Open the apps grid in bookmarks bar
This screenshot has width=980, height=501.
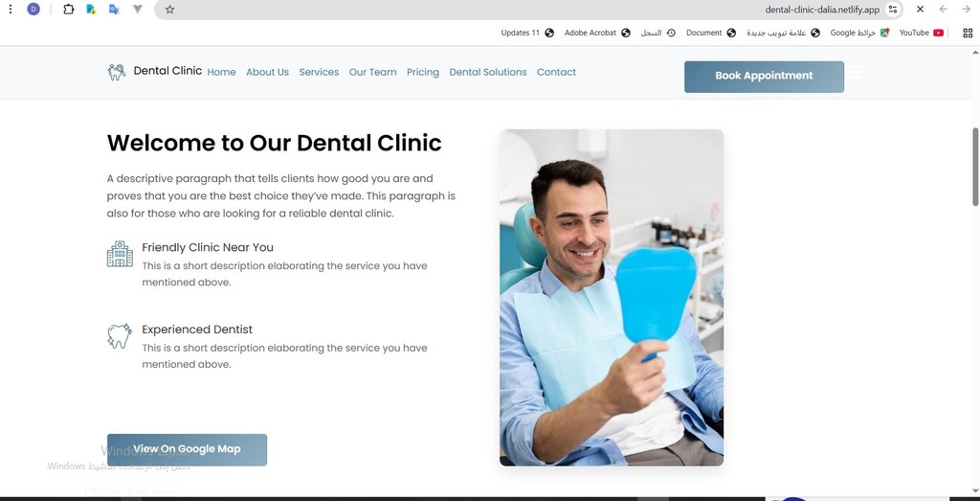pyautogui.click(x=968, y=34)
